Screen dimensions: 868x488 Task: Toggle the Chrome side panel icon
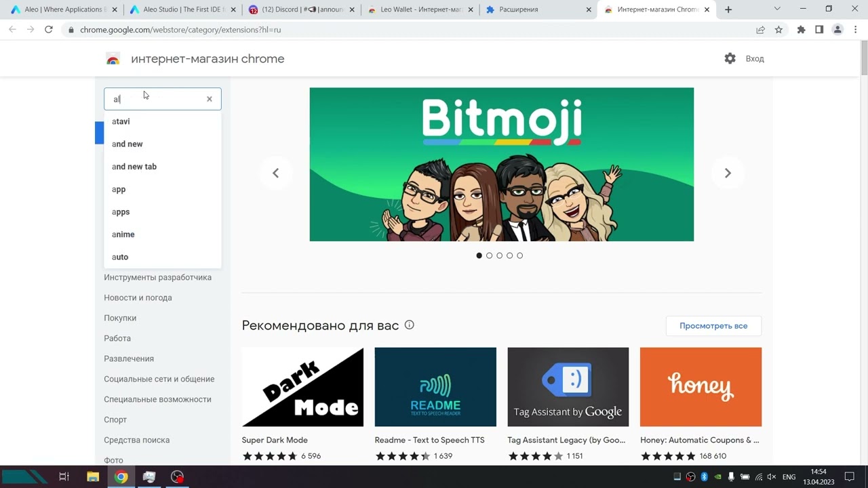819,30
